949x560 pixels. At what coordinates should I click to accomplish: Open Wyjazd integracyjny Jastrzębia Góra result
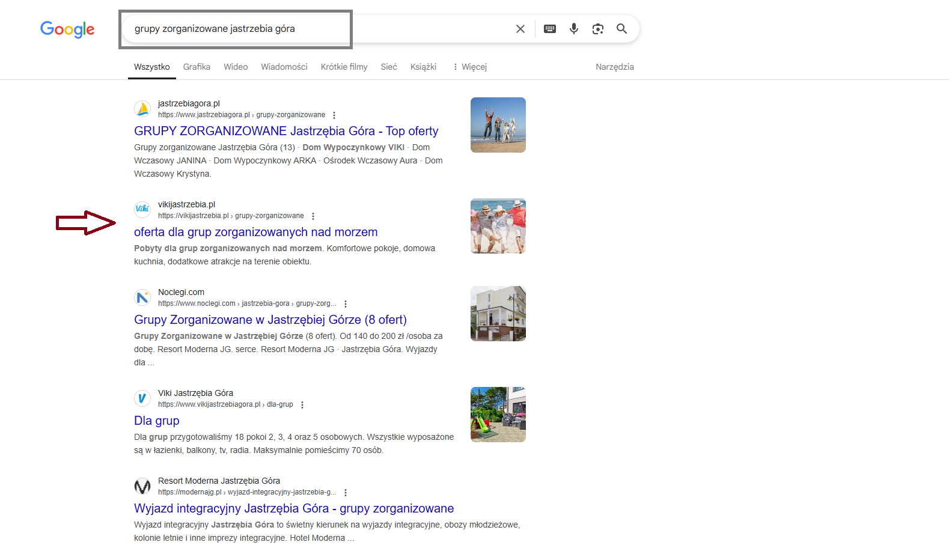pos(294,508)
